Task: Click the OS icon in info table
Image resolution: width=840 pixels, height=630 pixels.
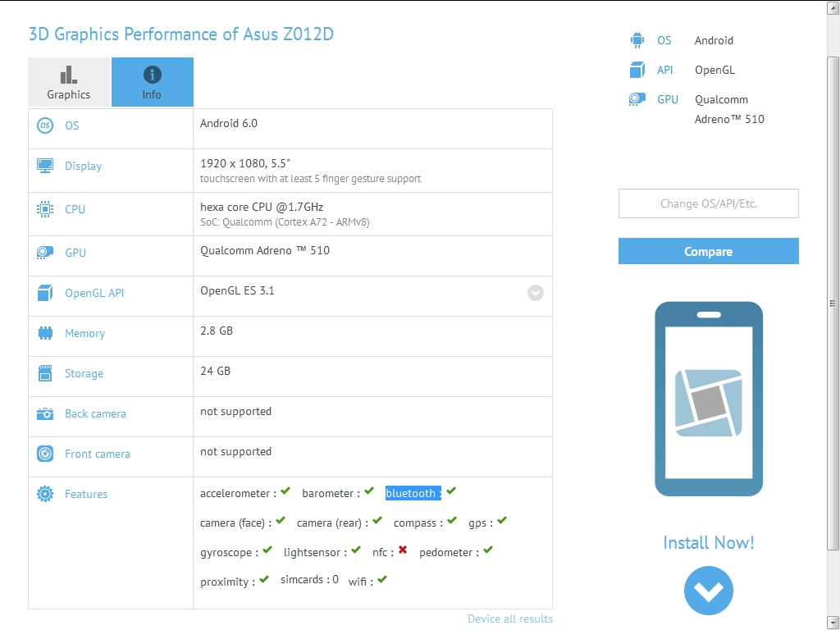Action: point(45,126)
